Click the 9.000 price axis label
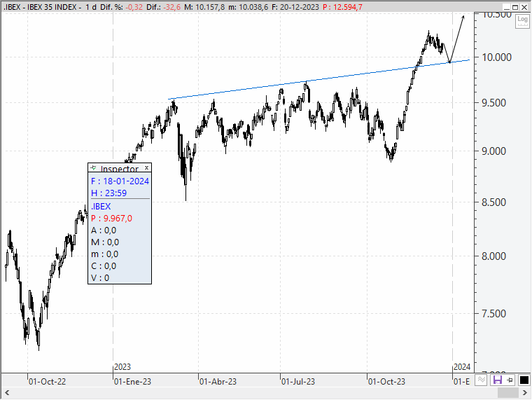Screen dimensions: 532x400 [x=494, y=151]
